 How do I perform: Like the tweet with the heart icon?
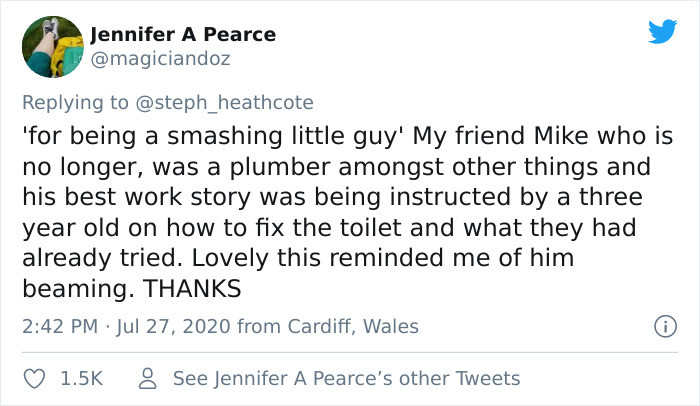33,378
